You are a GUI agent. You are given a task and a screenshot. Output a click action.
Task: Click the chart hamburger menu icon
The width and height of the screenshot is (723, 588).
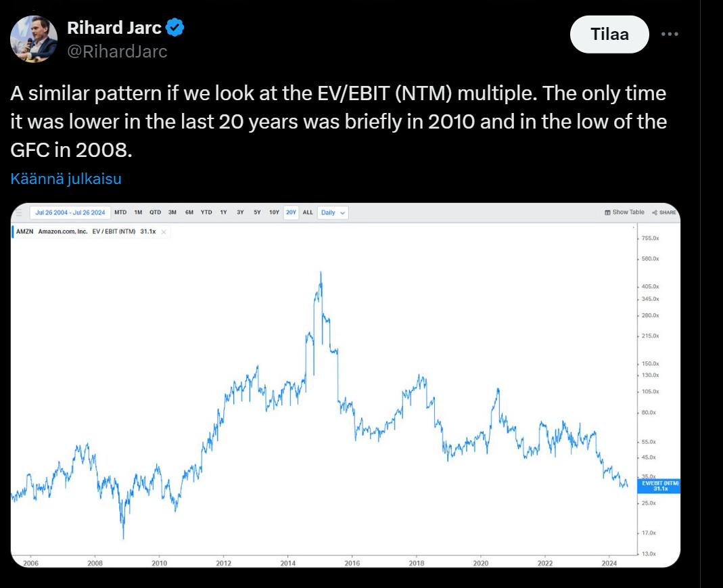(19, 212)
